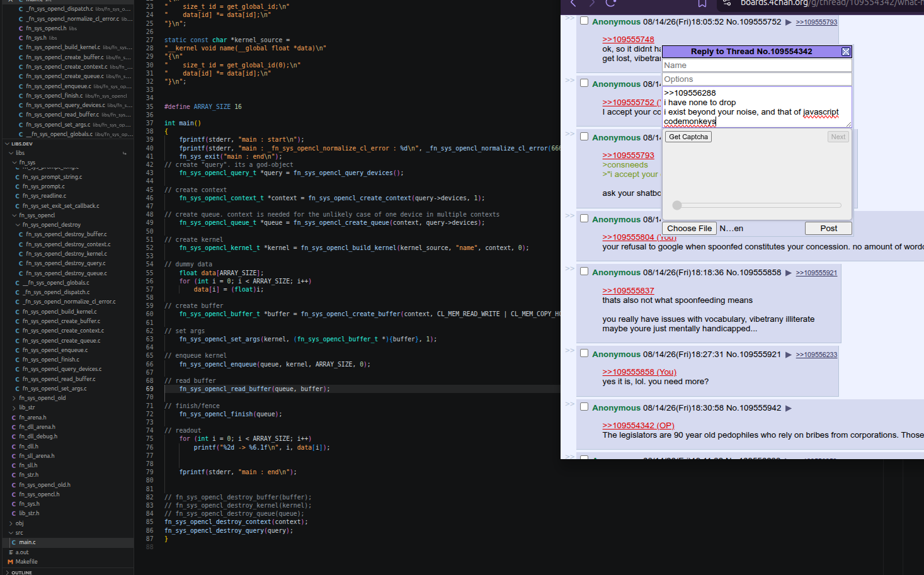Tick checkbox for post No.109555921

point(585,353)
